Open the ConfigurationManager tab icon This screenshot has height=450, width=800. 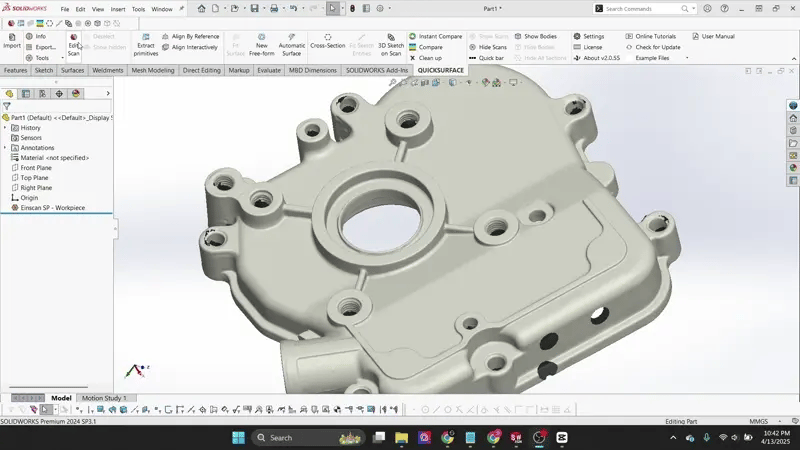[x=42, y=93]
